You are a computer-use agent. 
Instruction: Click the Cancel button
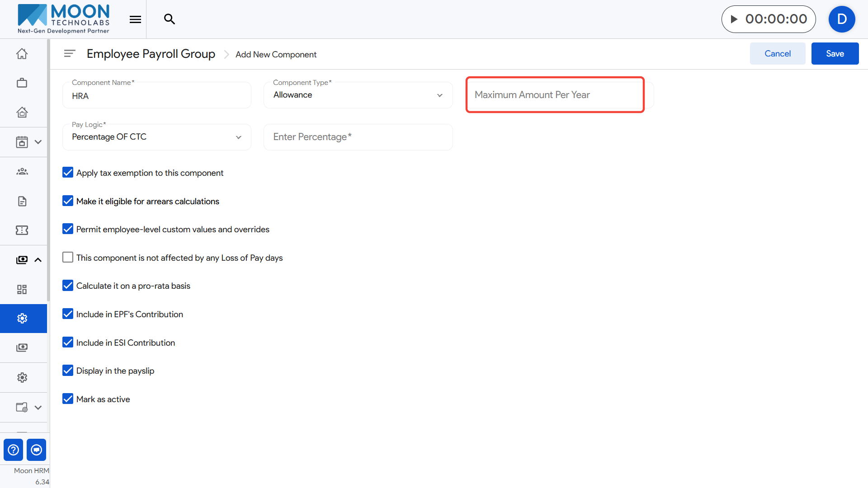pyautogui.click(x=777, y=54)
